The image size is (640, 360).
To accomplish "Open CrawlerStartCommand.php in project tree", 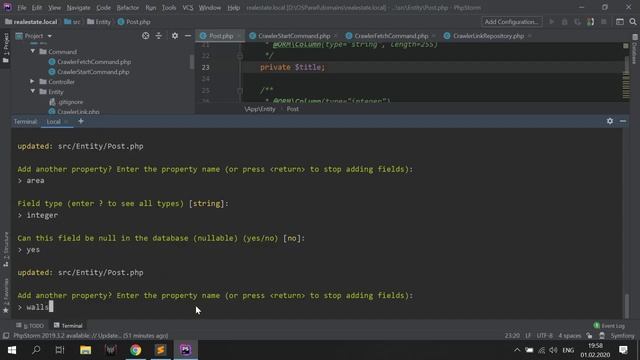I will click(x=89, y=72).
